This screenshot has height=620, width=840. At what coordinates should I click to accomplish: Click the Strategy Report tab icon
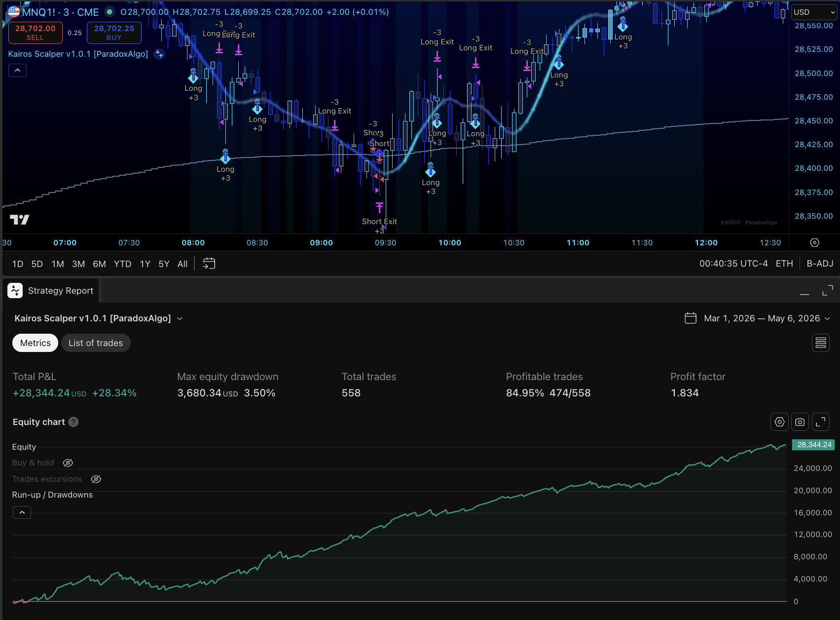[15, 290]
